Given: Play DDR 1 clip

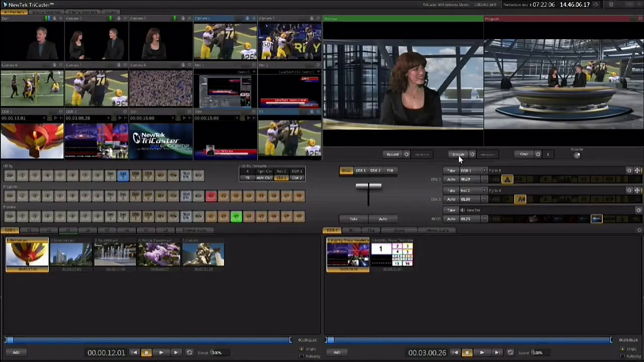Looking at the screenshot, I should click(161, 353).
